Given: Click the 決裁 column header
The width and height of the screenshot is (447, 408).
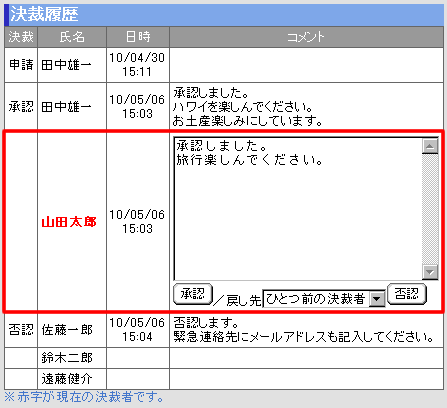Looking at the screenshot, I should pos(21,37).
